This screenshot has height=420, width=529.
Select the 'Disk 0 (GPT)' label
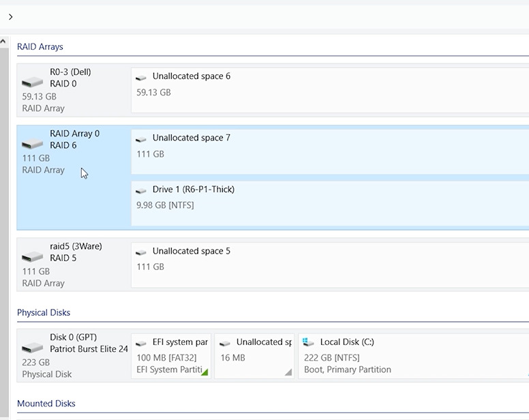click(73, 337)
